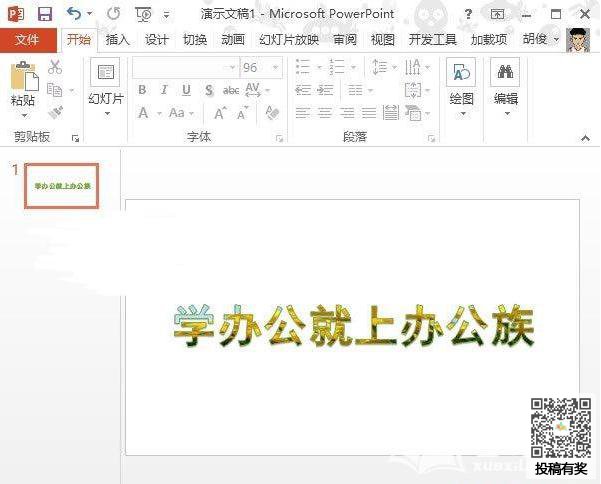
Task: Click the font name combo box
Action: (x=185, y=67)
